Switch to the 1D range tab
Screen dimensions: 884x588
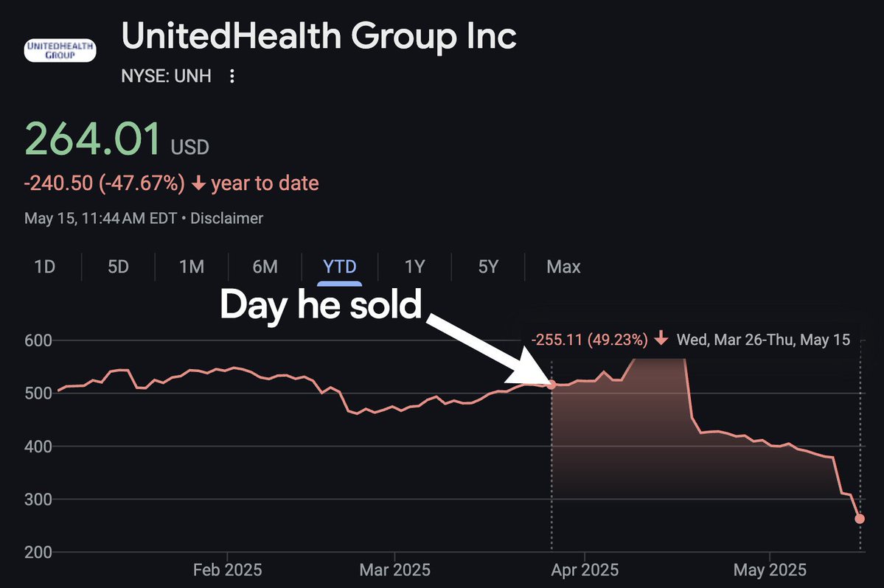click(45, 267)
